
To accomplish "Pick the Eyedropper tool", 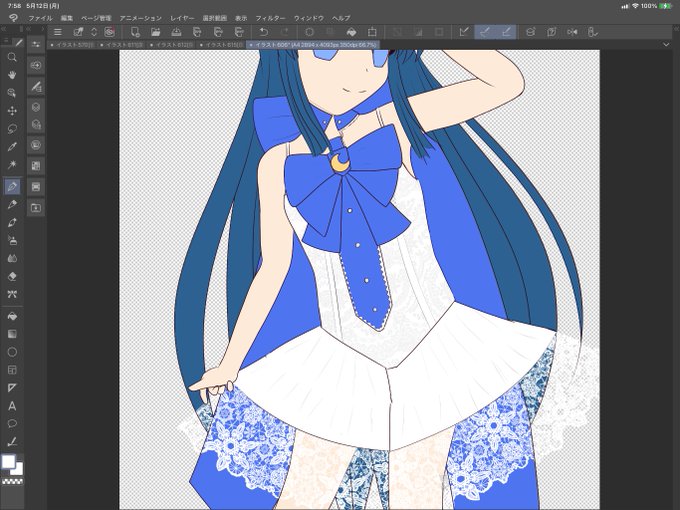I will 12,147.
